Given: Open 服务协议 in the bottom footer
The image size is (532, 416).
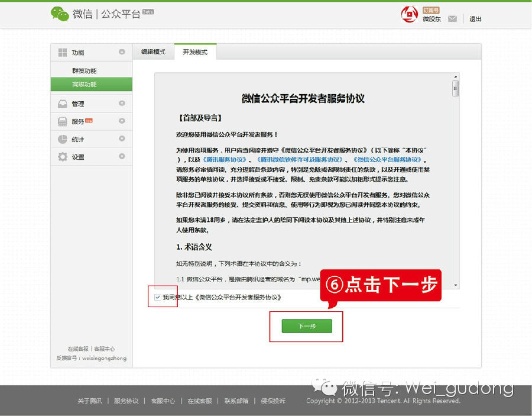Looking at the screenshot, I should pos(126,401).
